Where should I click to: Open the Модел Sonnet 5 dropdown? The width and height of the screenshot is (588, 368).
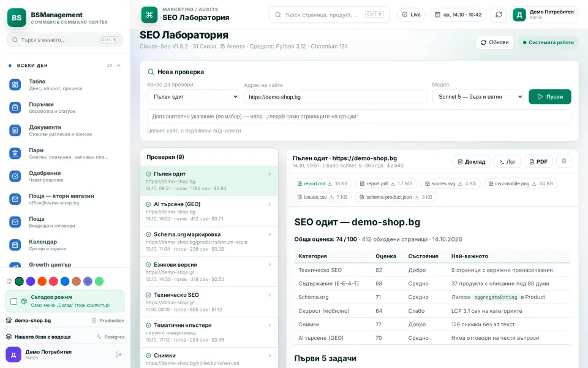coord(478,96)
